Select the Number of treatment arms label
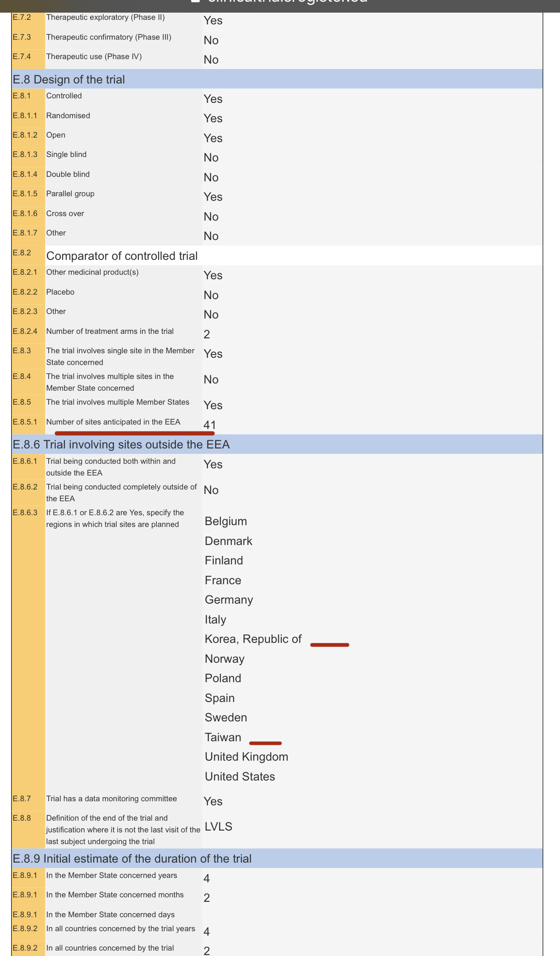 (110, 331)
